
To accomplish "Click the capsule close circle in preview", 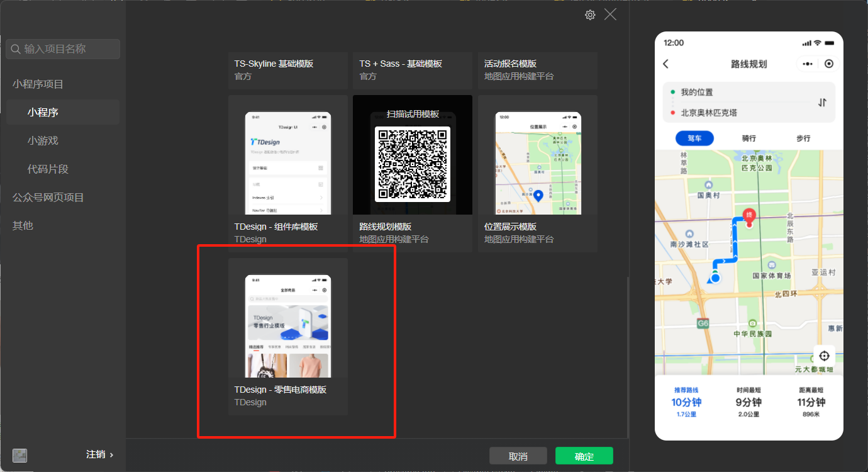I will [829, 64].
